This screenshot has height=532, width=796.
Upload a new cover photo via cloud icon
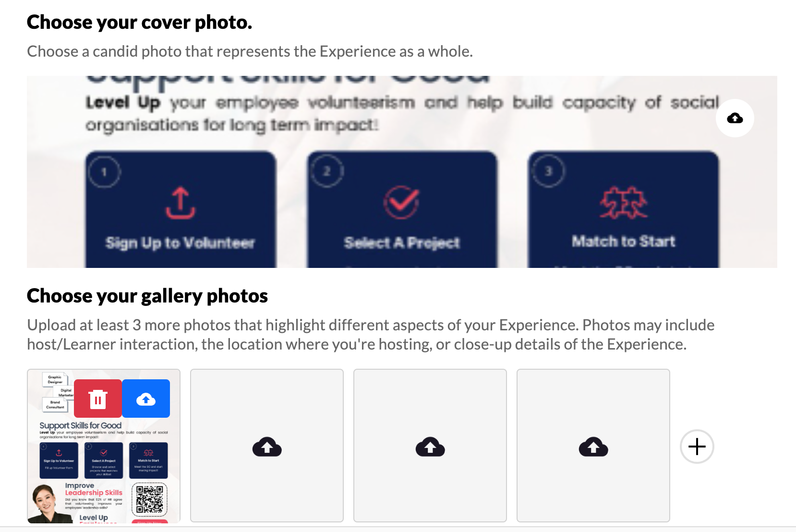pos(735,118)
